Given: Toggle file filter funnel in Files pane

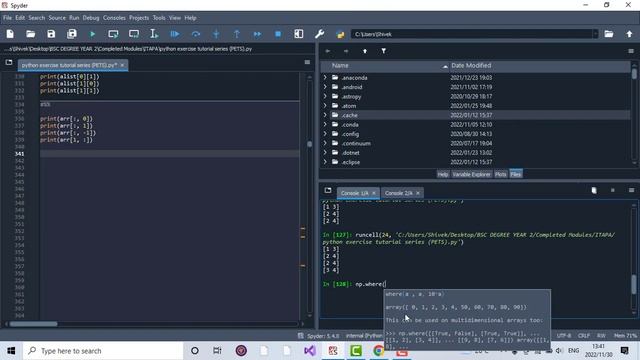Looking at the screenshot, I should pos(384,51).
